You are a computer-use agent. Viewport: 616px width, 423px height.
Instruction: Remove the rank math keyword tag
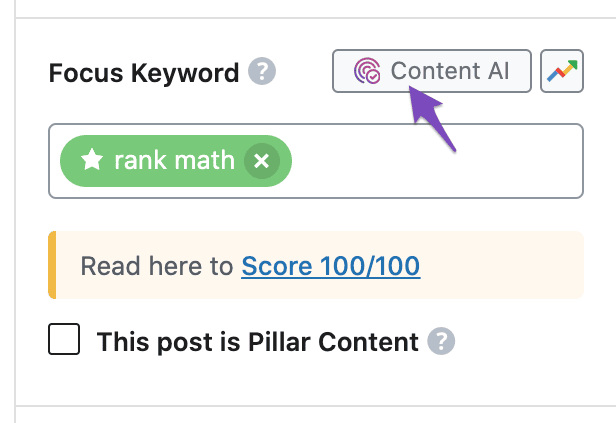click(261, 160)
